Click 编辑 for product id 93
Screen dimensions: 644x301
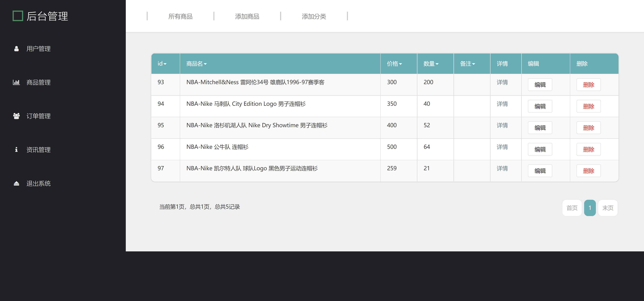pyautogui.click(x=540, y=85)
